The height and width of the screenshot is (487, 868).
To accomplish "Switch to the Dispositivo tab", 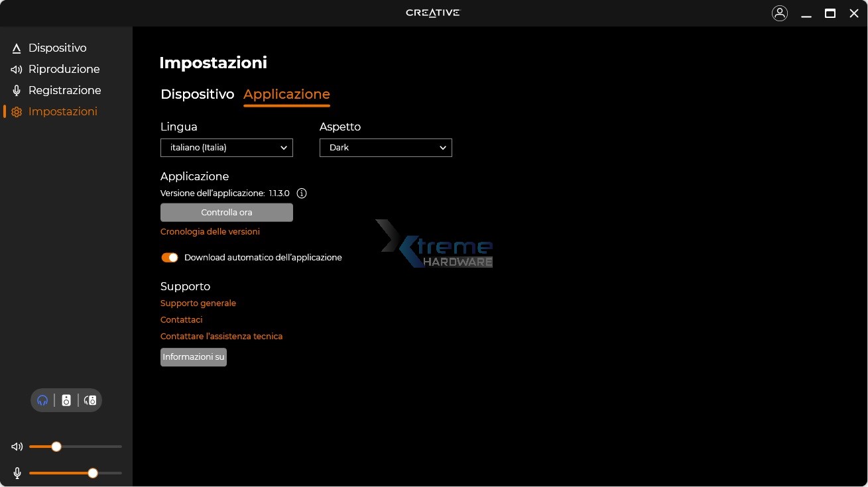I will [197, 94].
